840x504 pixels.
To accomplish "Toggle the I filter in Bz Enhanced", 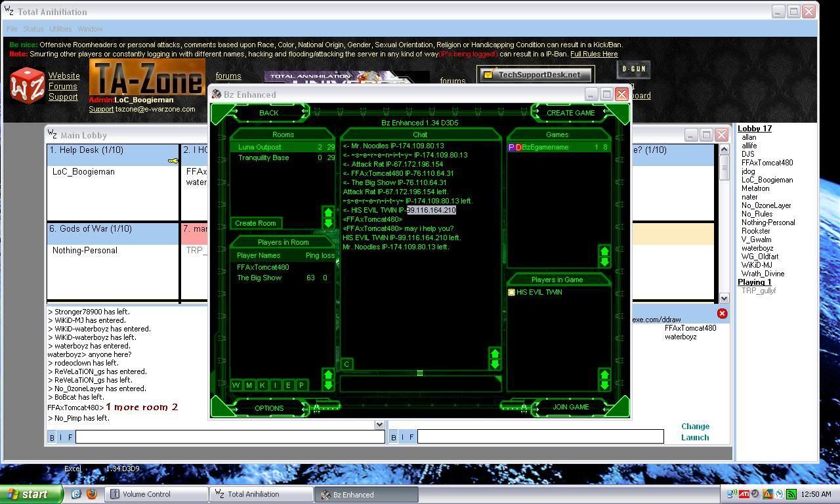I will pyautogui.click(x=276, y=385).
